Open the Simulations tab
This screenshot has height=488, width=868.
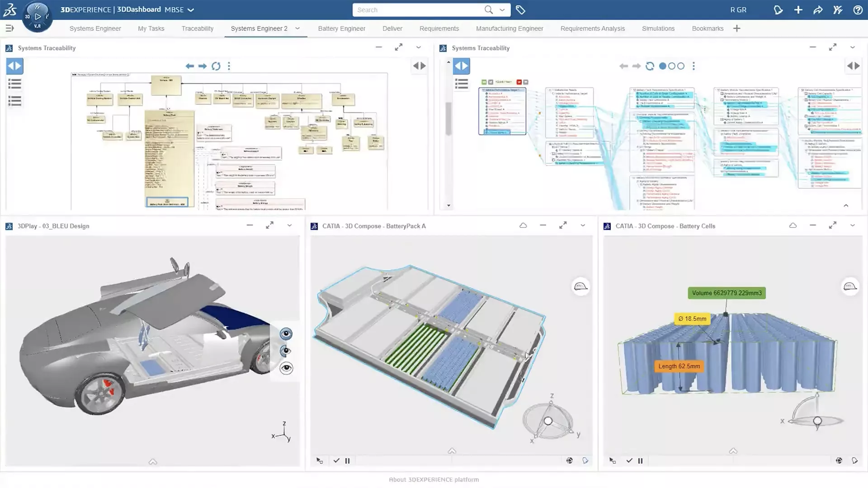(658, 28)
